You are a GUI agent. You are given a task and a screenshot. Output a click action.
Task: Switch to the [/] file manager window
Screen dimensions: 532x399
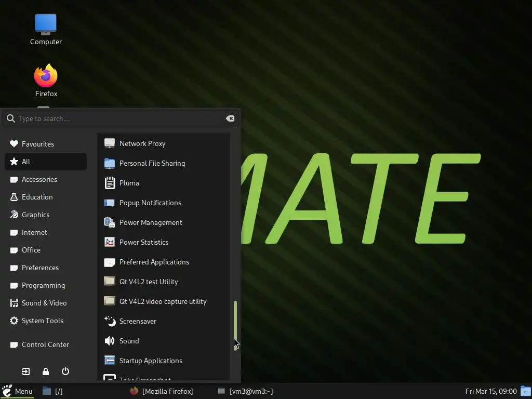tap(52, 391)
